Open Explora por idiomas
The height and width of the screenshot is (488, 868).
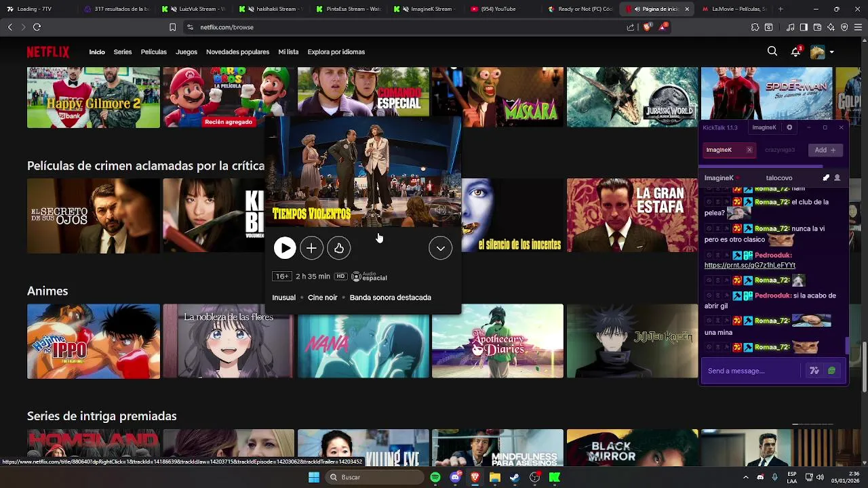pyautogui.click(x=336, y=52)
